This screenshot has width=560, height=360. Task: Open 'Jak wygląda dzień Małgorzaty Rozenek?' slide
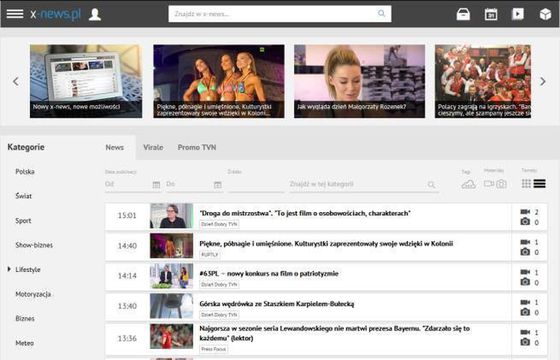tap(360, 81)
